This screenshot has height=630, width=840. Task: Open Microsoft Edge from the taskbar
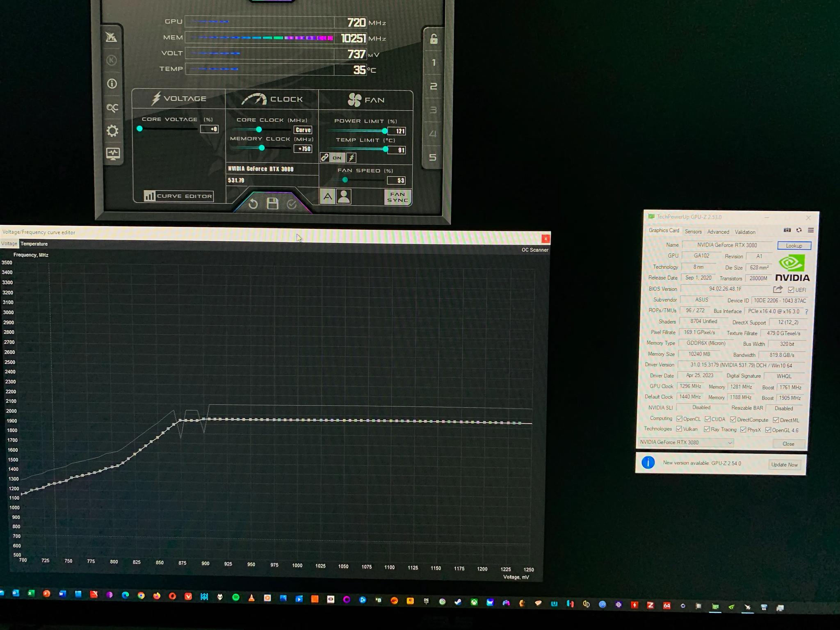125,595
